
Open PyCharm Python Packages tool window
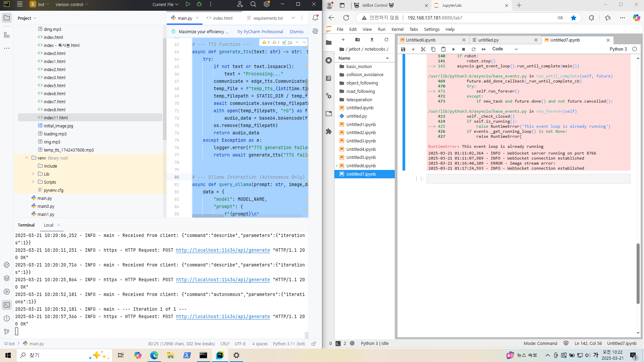tap(7, 278)
